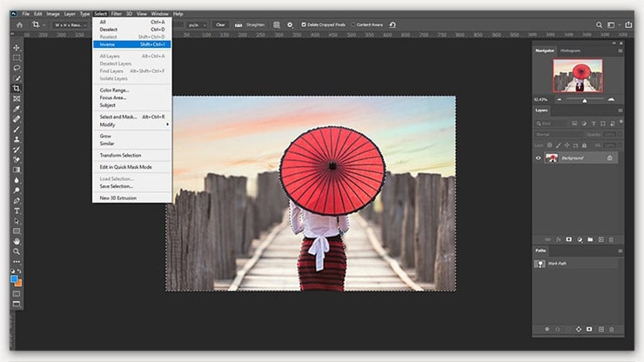Toggle Delete Cropped Pixels checkbox
This screenshot has height=362, width=644.
(x=304, y=24)
